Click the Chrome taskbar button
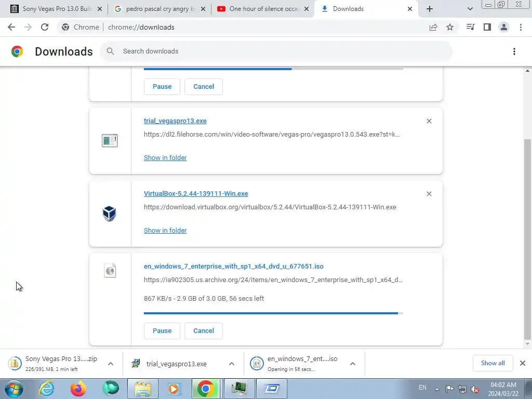Viewport: 532px width, 399px height. [206, 389]
